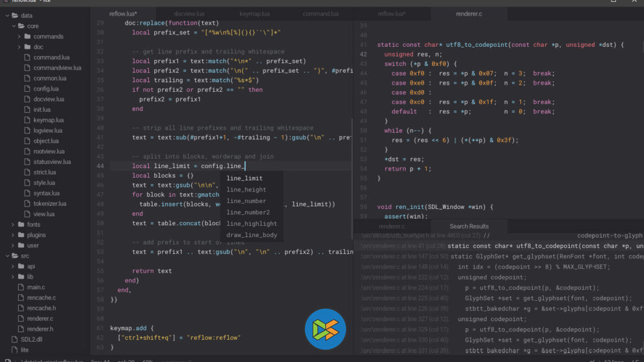Click the src folder icon
The image size is (644, 362).
15,256
